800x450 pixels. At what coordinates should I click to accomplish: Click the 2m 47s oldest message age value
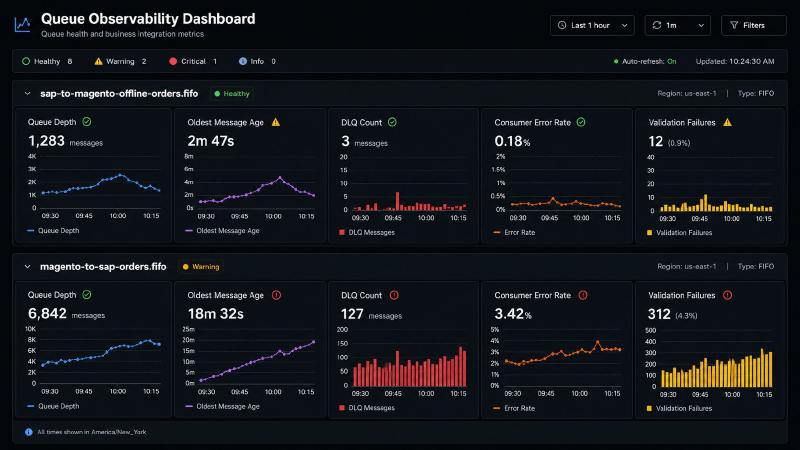[211, 141]
